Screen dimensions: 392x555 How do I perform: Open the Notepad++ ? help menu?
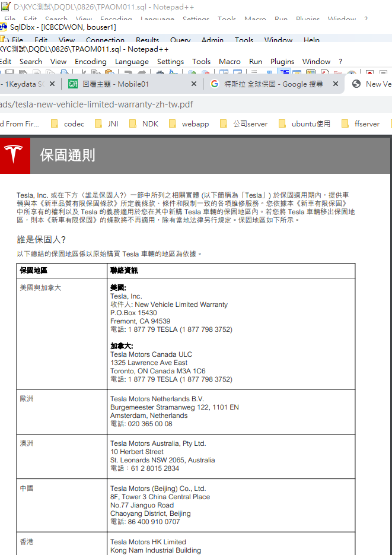tap(340, 62)
